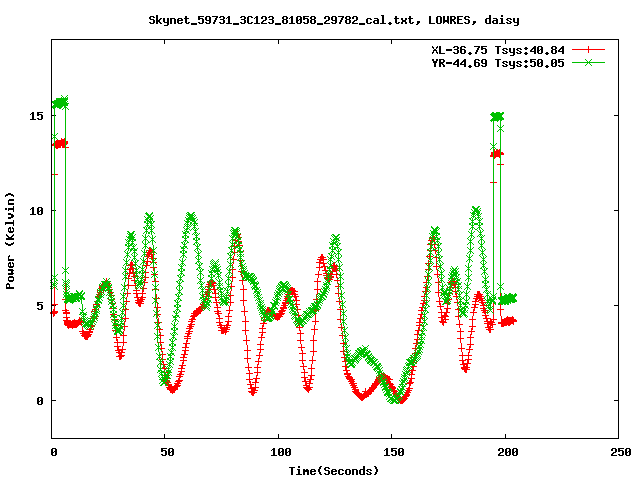640x480 pixels.
Task: Click the y-axis tick label 10
Action: [36, 211]
